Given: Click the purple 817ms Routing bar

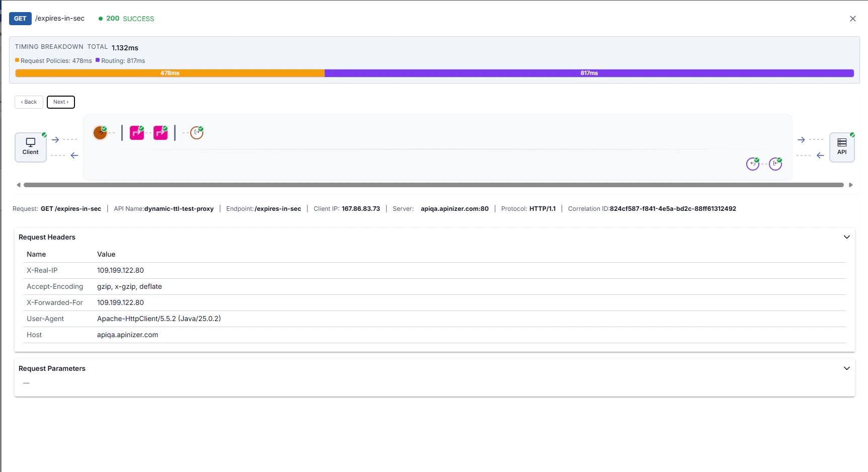Looking at the screenshot, I should pyautogui.click(x=589, y=73).
